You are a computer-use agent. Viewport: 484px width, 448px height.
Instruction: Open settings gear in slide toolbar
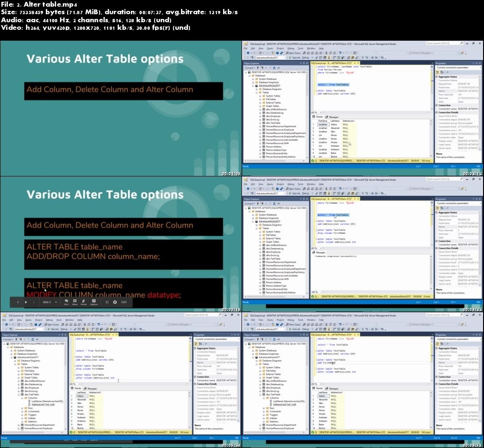click(x=115, y=302)
